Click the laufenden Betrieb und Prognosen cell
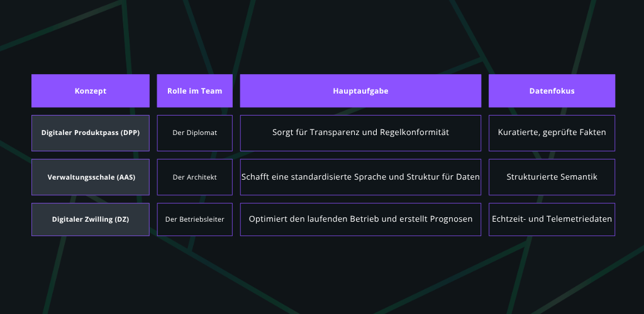 coord(360,219)
